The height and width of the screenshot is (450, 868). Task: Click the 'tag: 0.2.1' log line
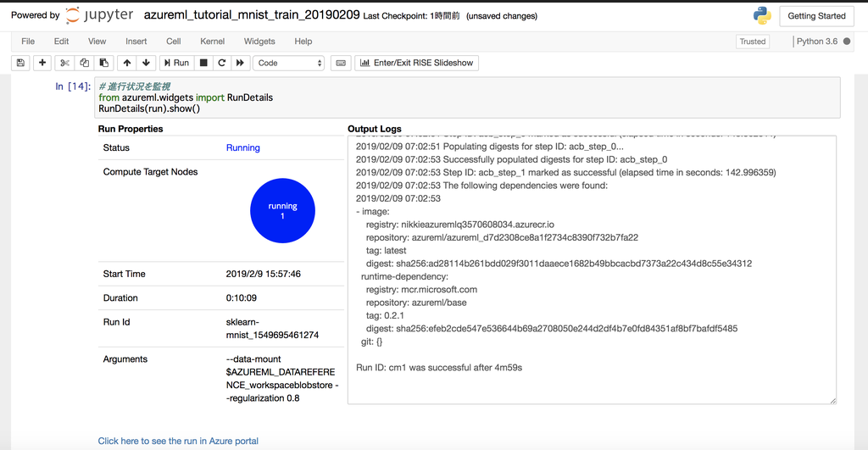[x=385, y=315]
